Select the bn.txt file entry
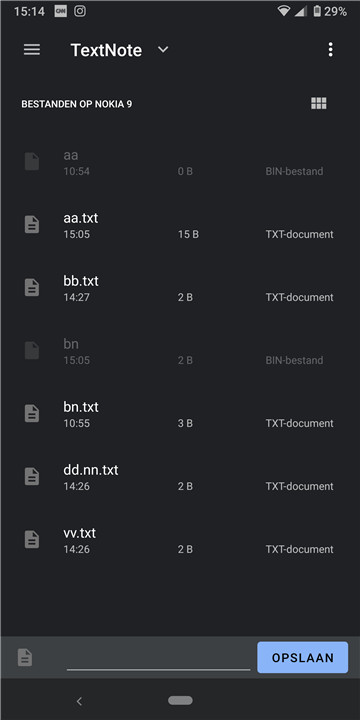This screenshot has height=720, width=360. pos(180,414)
